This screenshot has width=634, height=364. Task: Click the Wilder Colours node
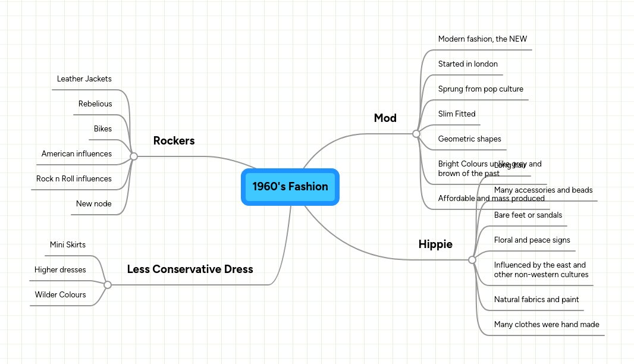[x=60, y=294]
